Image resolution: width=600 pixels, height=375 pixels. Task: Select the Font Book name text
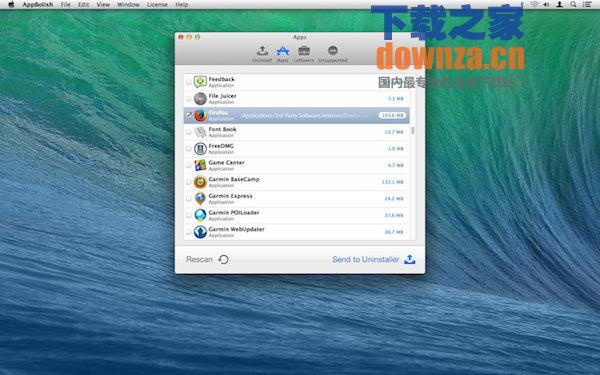click(x=222, y=129)
